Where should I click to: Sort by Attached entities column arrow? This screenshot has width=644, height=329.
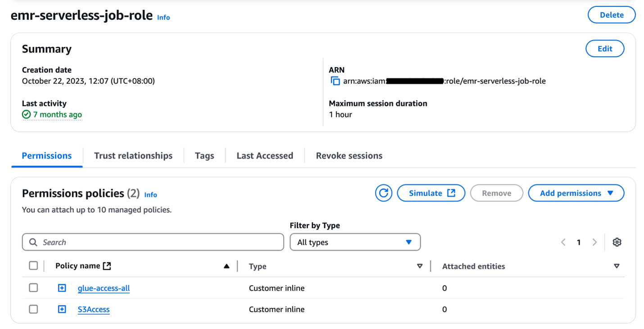[x=617, y=266]
